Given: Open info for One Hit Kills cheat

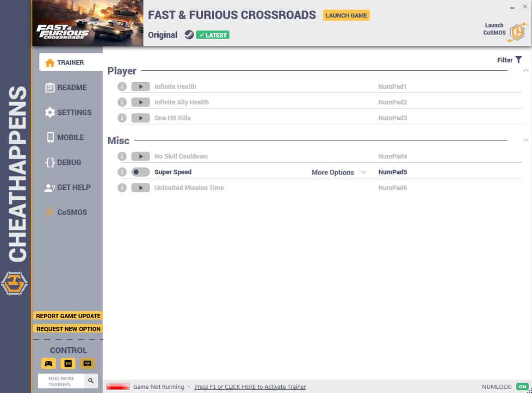Looking at the screenshot, I should tap(122, 118).
